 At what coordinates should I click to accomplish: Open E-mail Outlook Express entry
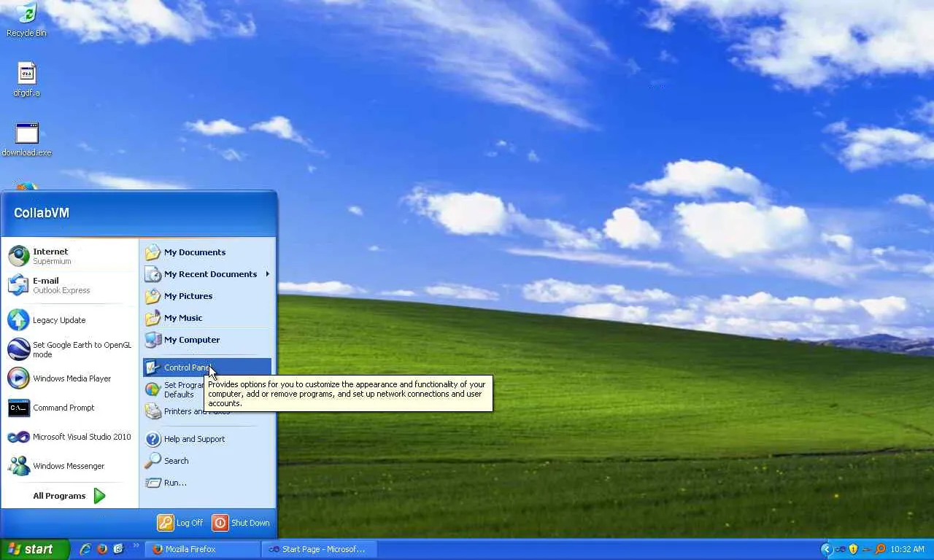click(x=69, y=285)
